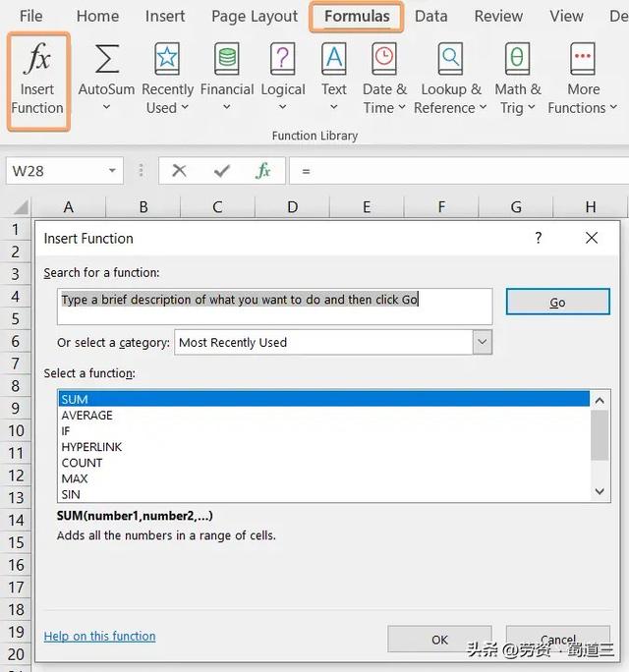Expand the More Functions dropdown chevron
The image size is (629, 672).
[x=613, y=107]
